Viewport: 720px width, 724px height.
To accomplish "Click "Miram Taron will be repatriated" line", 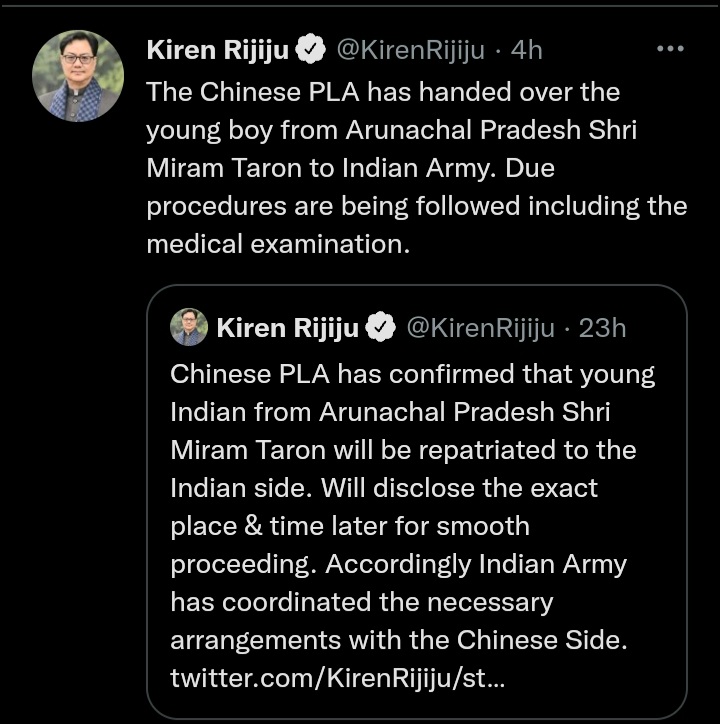I will (403, 450).
